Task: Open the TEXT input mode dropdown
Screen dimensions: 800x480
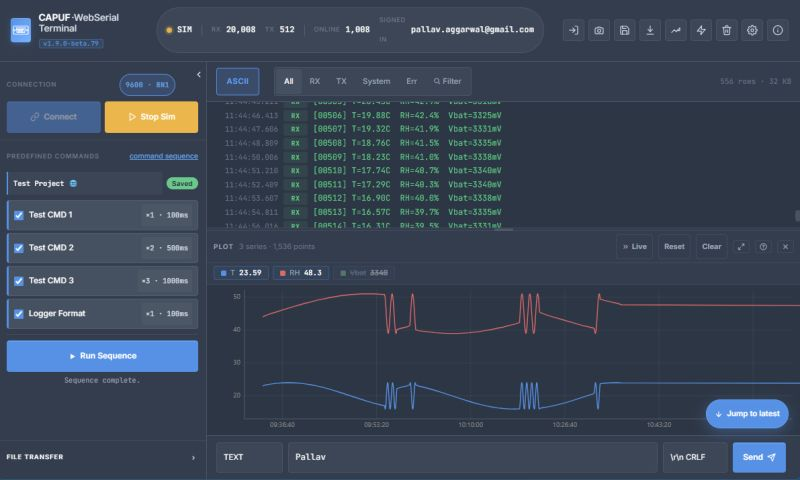Action: (249, 457)
